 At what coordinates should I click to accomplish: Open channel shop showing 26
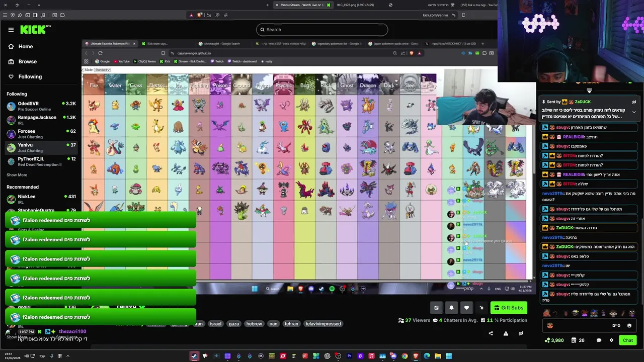(578, 340)
